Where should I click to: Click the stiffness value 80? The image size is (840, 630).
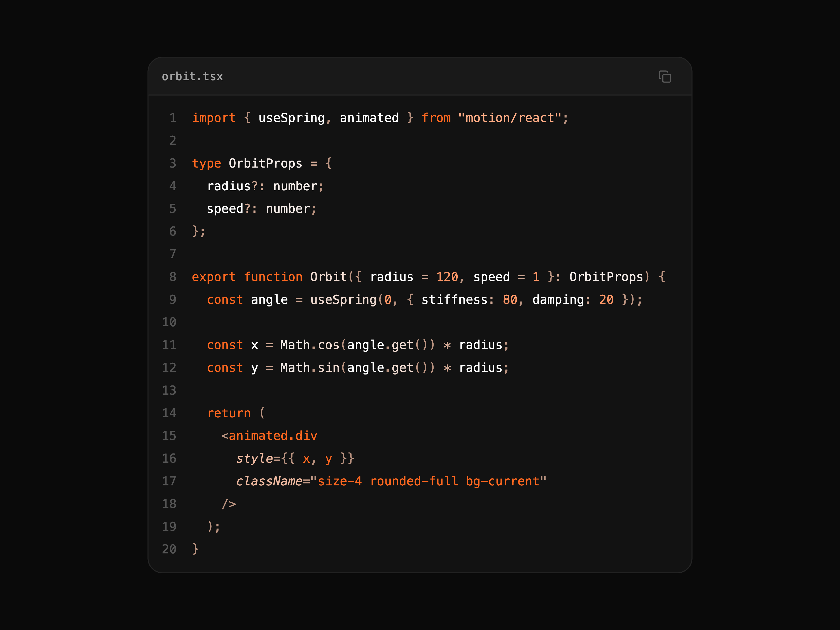click(510, 300)
